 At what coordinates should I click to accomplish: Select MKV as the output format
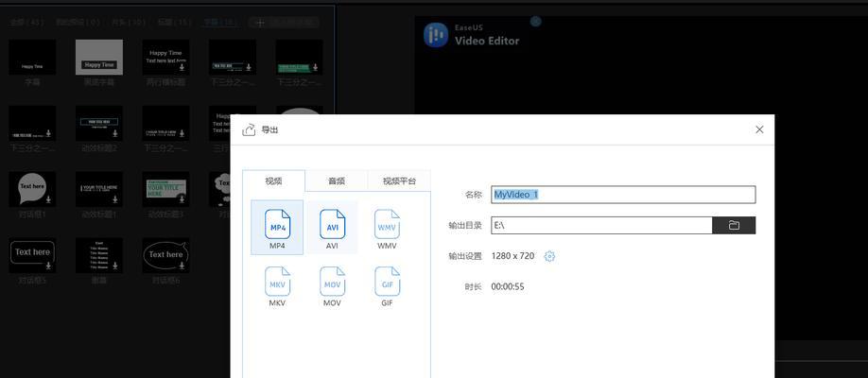[277, 284]
